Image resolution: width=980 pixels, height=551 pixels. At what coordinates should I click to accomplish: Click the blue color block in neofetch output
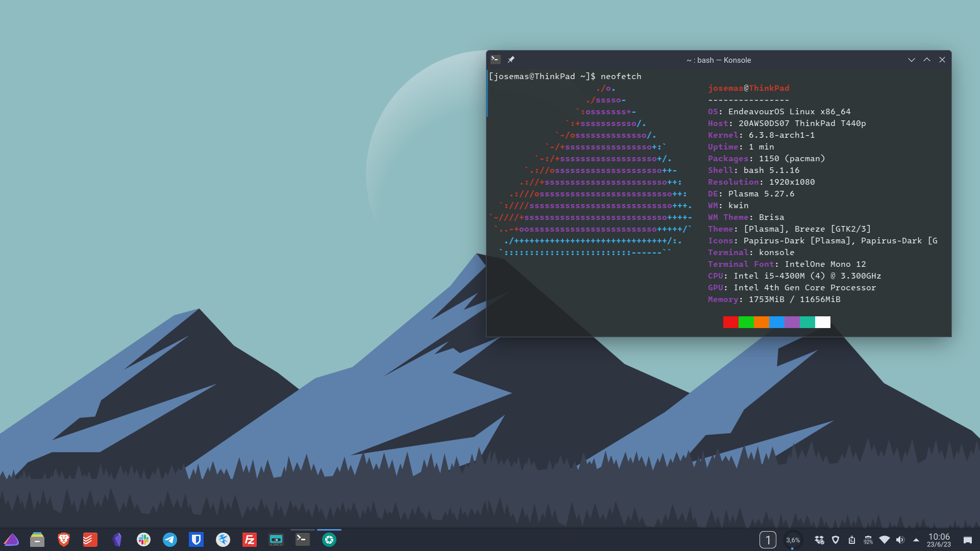777,322
